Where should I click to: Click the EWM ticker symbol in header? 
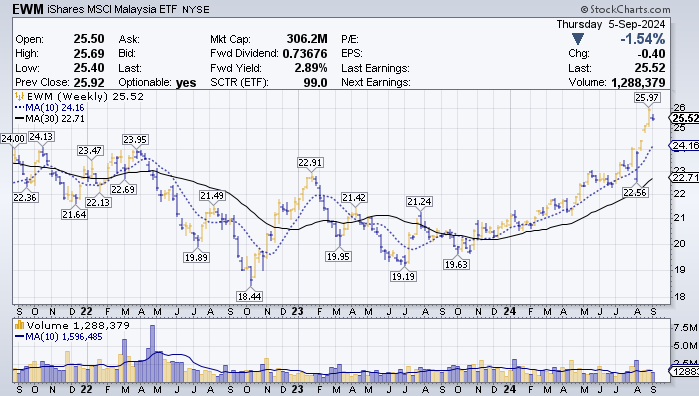(27, 9)
